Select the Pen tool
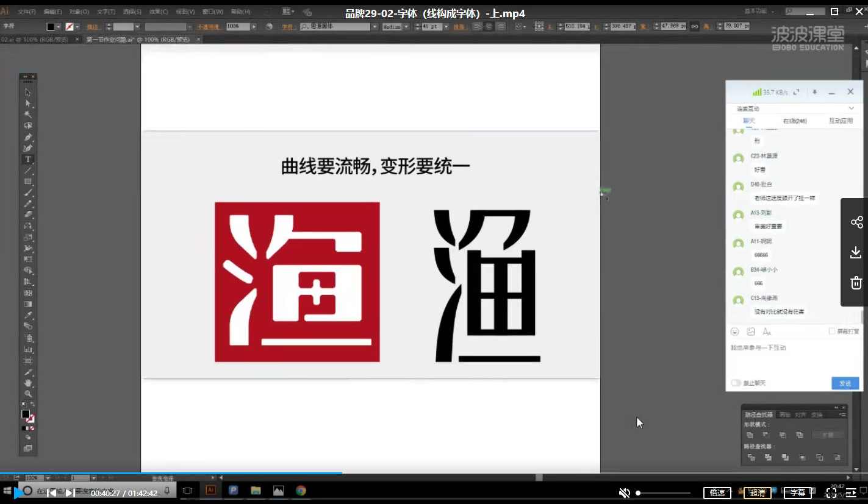The height and width of the screenshot is (504, 868). click(x=27, y=138)
